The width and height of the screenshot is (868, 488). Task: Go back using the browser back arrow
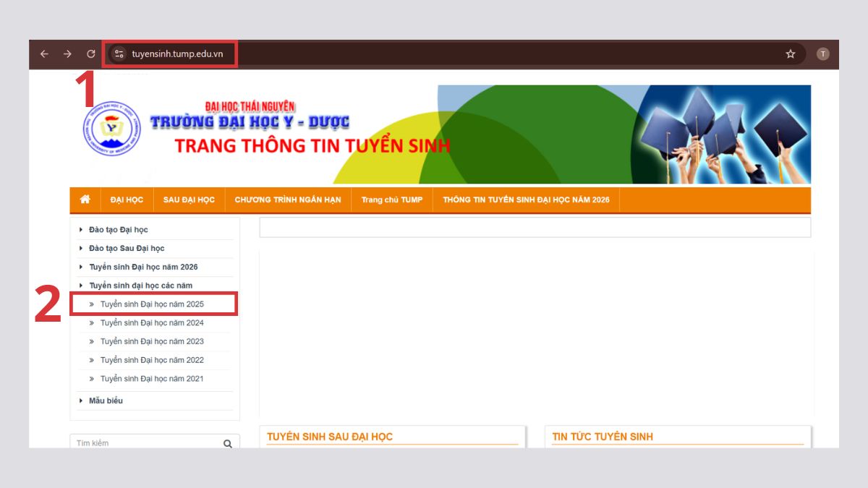[44, 54]
